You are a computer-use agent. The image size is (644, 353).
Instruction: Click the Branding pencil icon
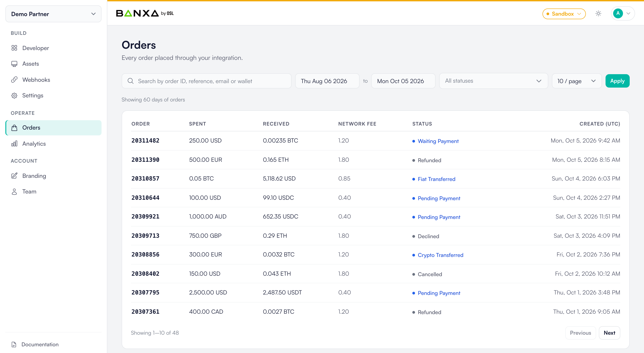(x=14, y=176)
